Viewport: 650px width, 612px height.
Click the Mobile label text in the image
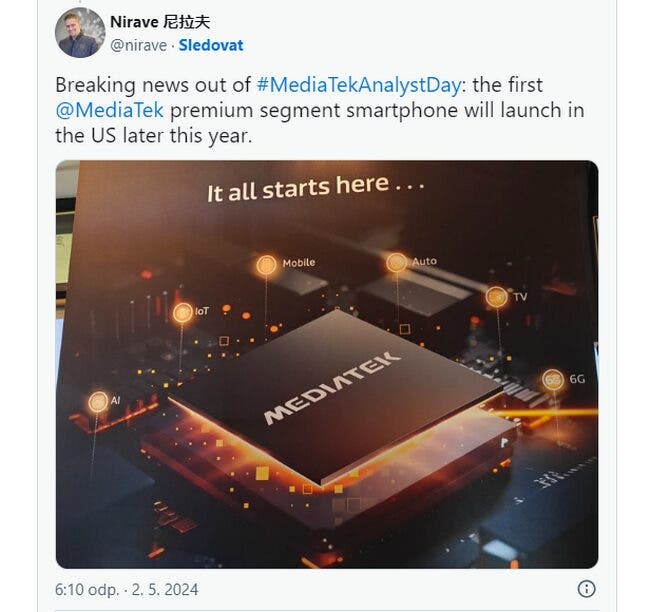[299, 262]
